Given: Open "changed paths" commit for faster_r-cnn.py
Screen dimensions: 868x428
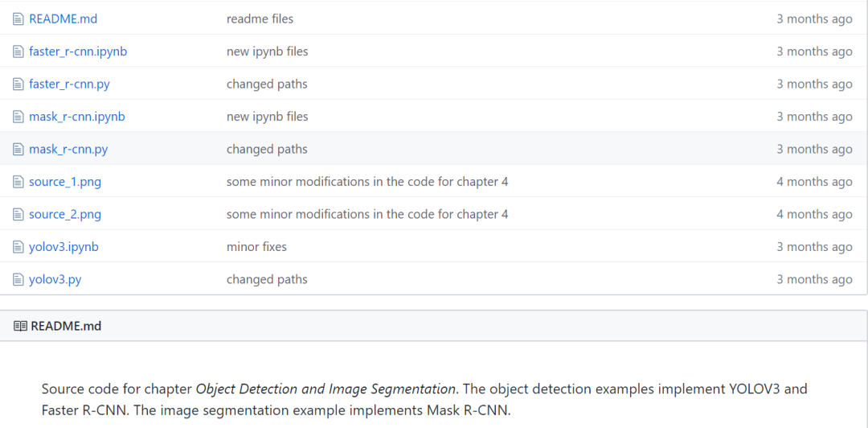Looking at the screenshot, I should (267, 84).
